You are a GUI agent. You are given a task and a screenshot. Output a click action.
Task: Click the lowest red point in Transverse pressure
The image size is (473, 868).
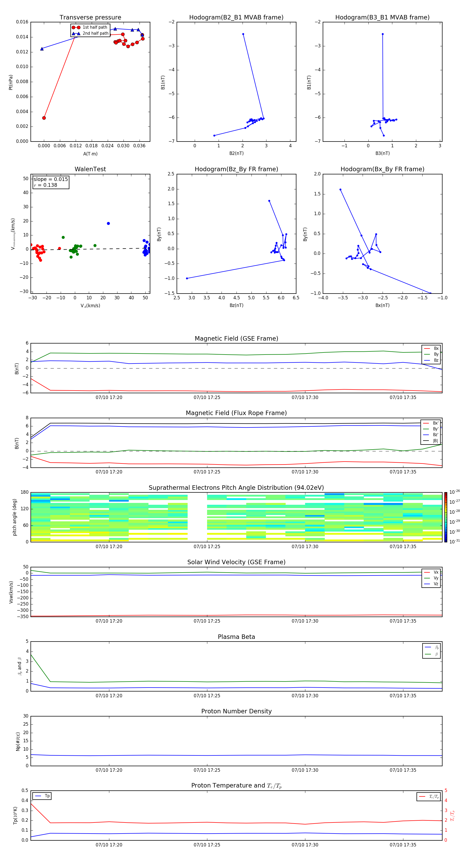(x=44, y=118)
